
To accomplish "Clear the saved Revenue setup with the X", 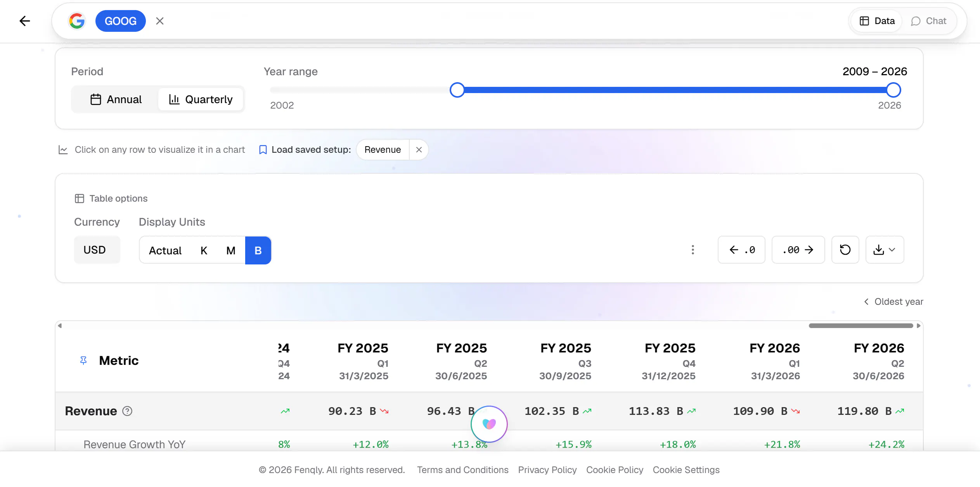I will [419, 150].
